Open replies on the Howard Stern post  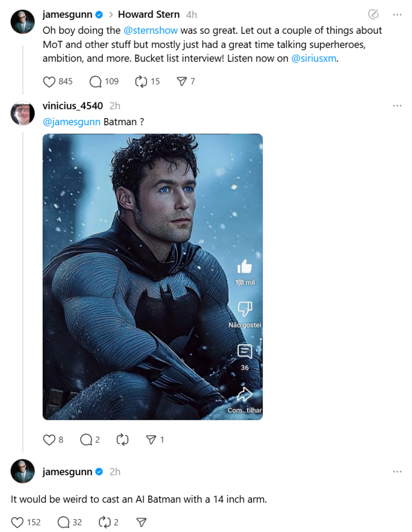pos(96,82)
